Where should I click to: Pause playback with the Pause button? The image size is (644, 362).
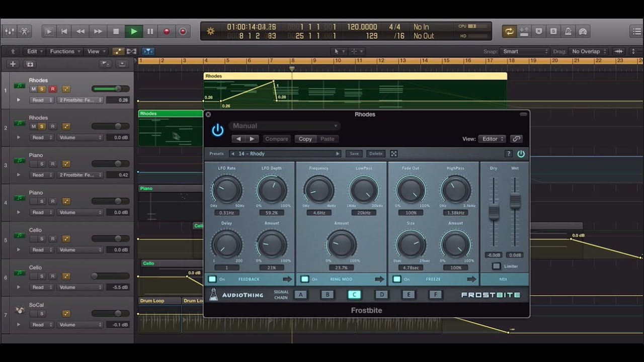click(150, 31)
